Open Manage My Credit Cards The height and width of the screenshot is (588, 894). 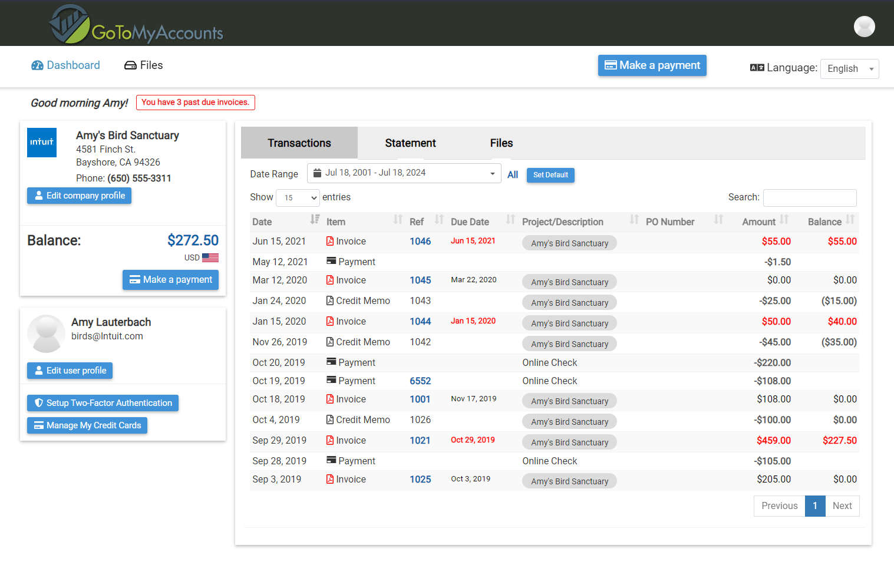[87, 425]
